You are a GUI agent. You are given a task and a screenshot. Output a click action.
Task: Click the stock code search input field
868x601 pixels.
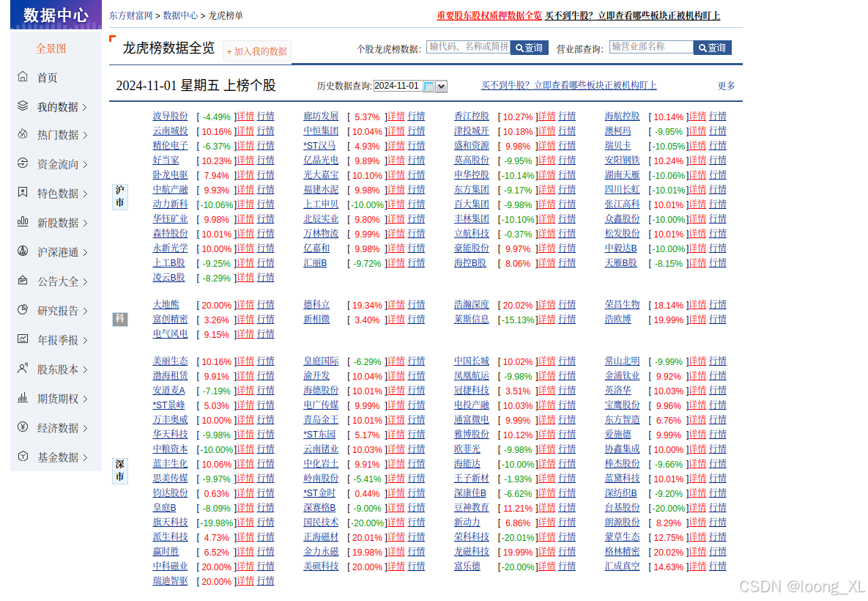pos(468,47)
